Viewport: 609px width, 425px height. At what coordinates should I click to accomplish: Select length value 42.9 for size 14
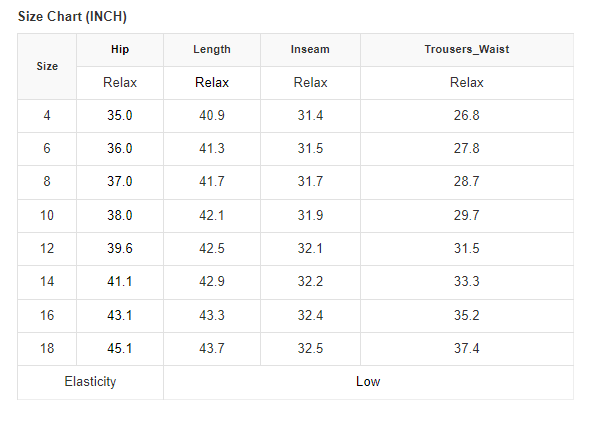point(212,281)
